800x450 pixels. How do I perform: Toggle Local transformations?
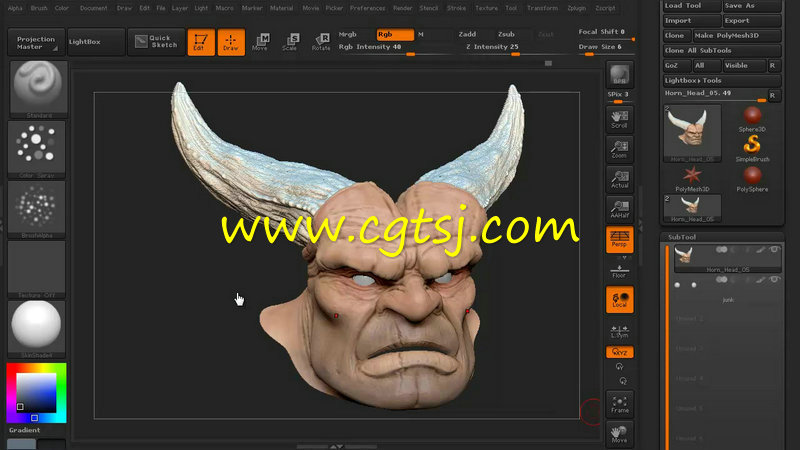[620, 299]
